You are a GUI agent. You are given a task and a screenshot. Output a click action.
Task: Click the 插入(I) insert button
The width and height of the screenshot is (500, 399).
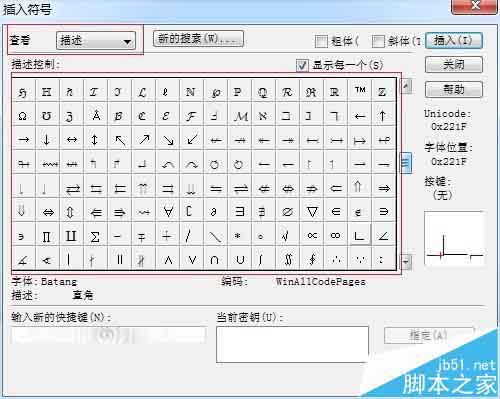[x=454, y=41]
